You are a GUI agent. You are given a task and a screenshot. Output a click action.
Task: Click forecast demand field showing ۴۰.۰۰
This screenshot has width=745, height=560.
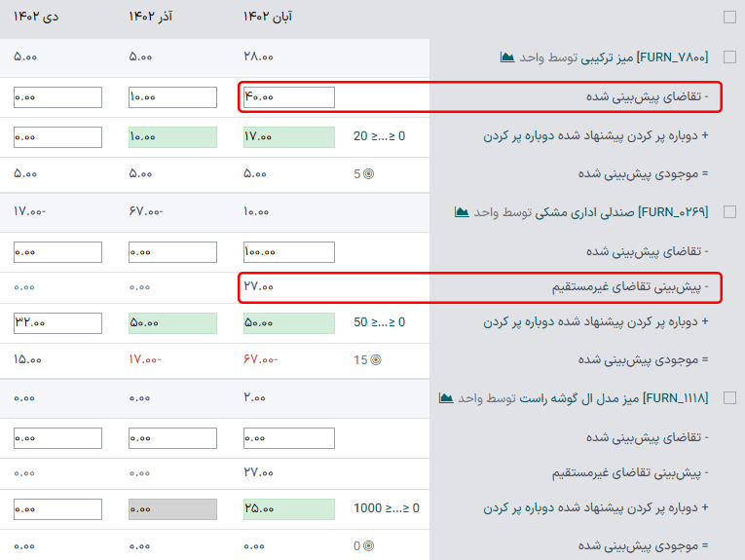coord(289,97)
